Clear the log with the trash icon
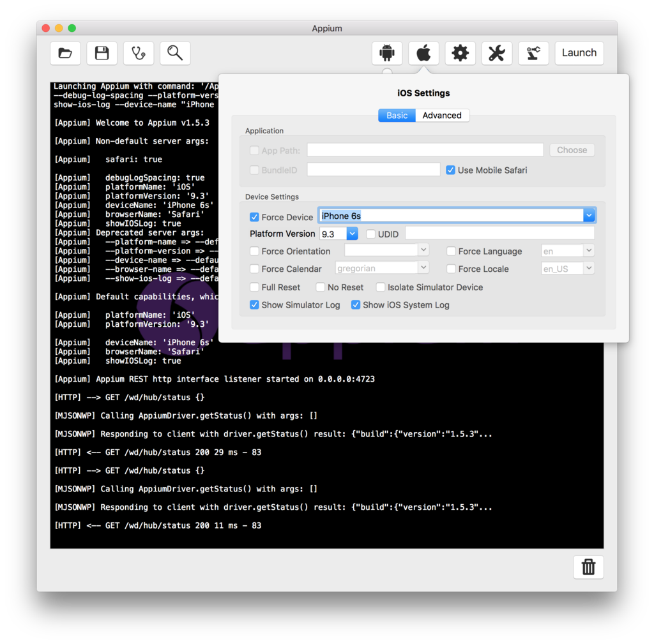The width and height of the screenshot is (654, 644). tap(588, 567)
